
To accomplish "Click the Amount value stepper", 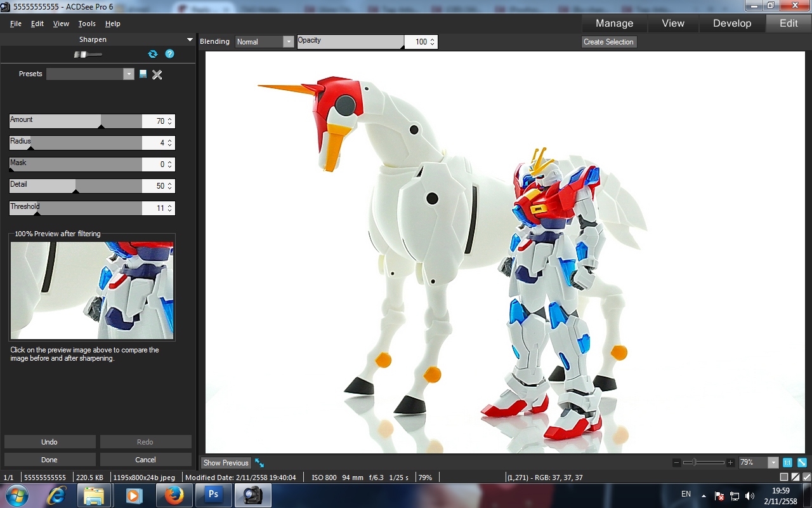I will pos(169,121).
